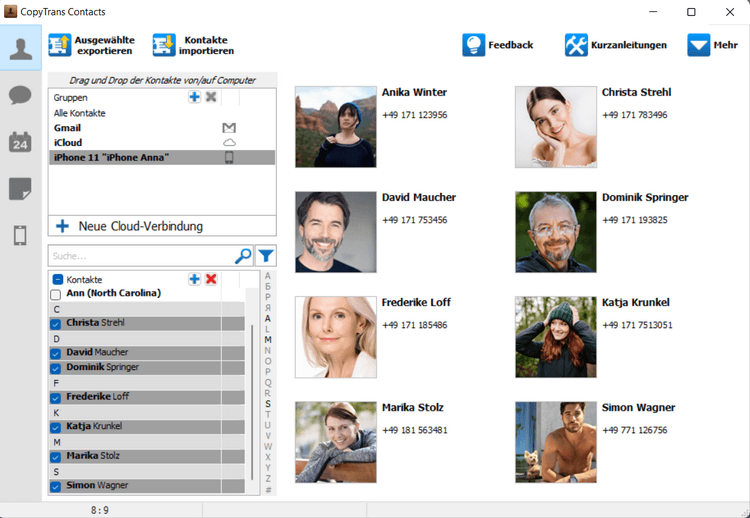Click the iCloud cloud icon
The width and height of the screenshot is (750, 518).
point(229,143)
